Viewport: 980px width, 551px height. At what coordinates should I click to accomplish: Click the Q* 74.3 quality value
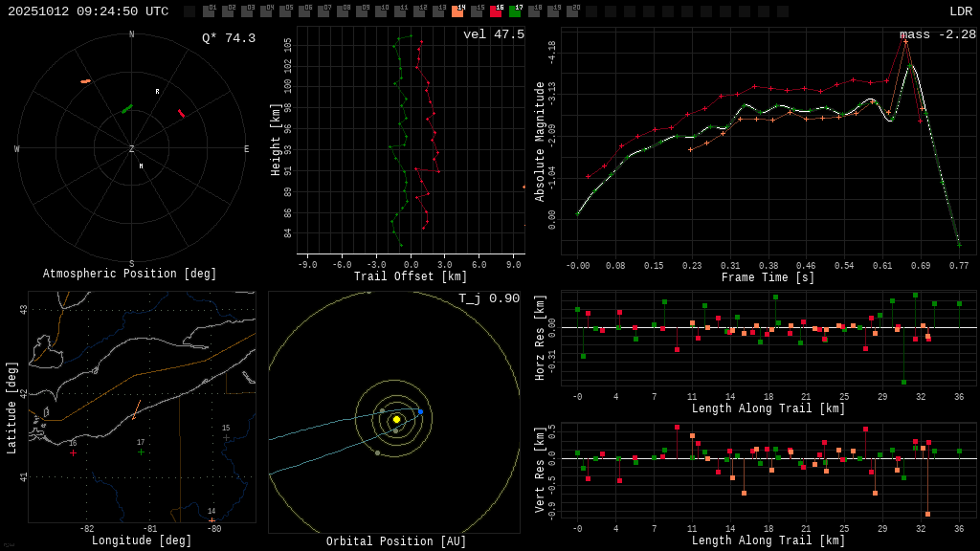pos(228,38)
